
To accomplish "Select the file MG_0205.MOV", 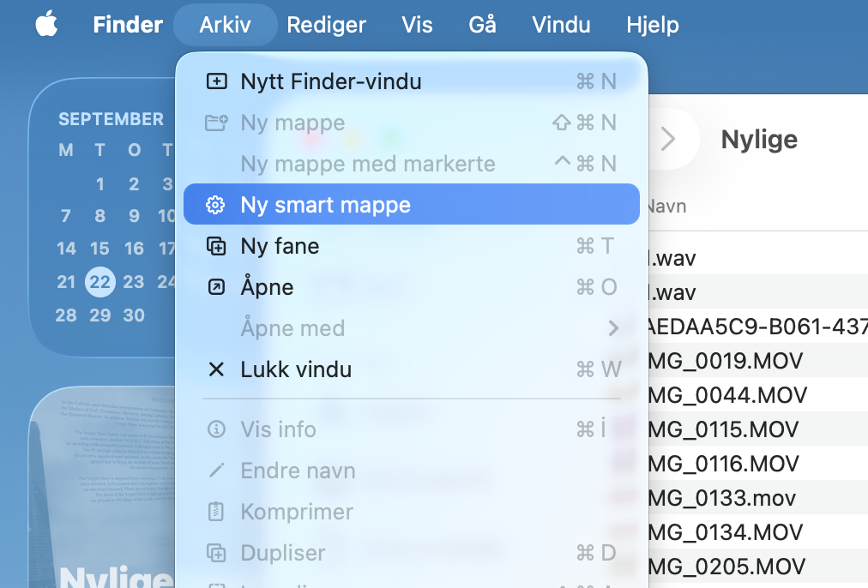I will pyautogui.click(x=726, y=567).
